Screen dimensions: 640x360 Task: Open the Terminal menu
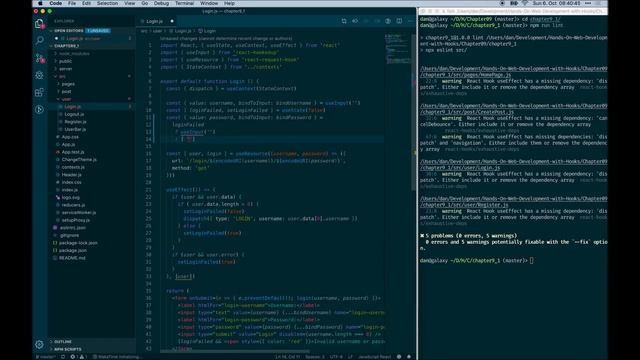coord(184,3)
